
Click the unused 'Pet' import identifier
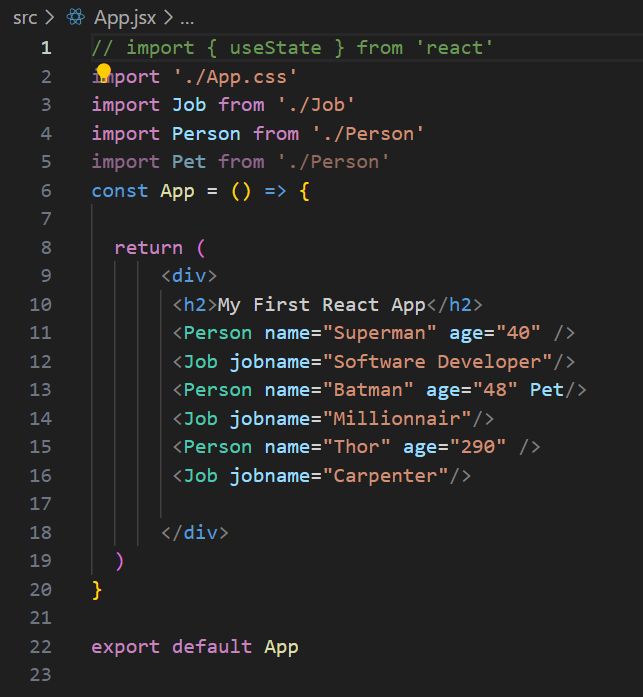tap(189, 162)
